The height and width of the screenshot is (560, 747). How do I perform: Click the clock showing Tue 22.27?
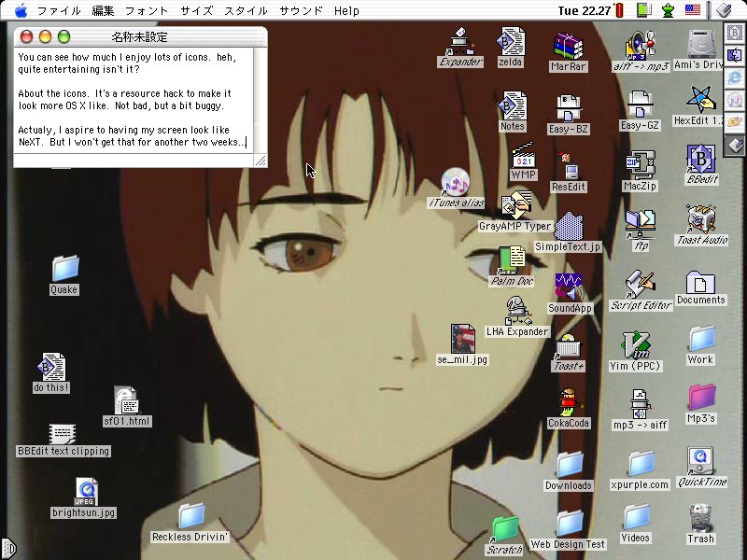(585, 10)
